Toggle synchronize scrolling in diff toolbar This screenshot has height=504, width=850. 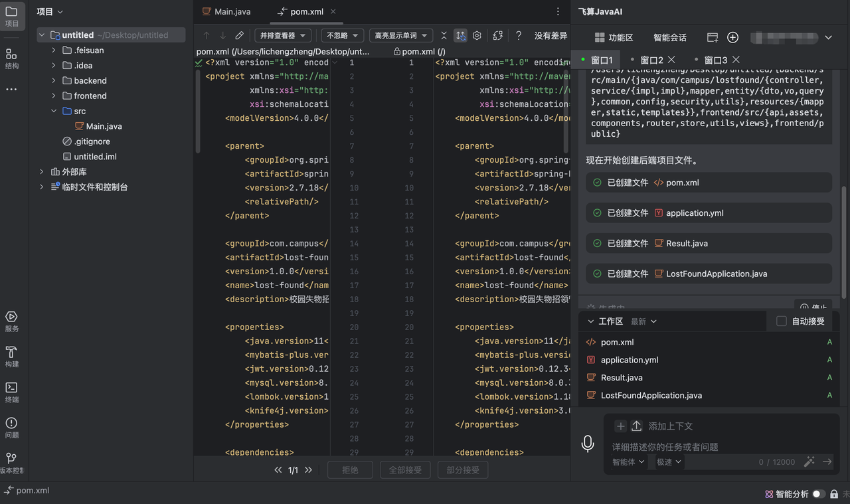(x=460, y=35)
